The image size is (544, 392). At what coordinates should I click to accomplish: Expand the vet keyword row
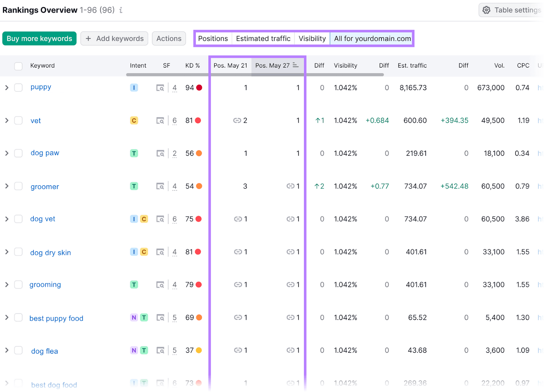[6, 120]
